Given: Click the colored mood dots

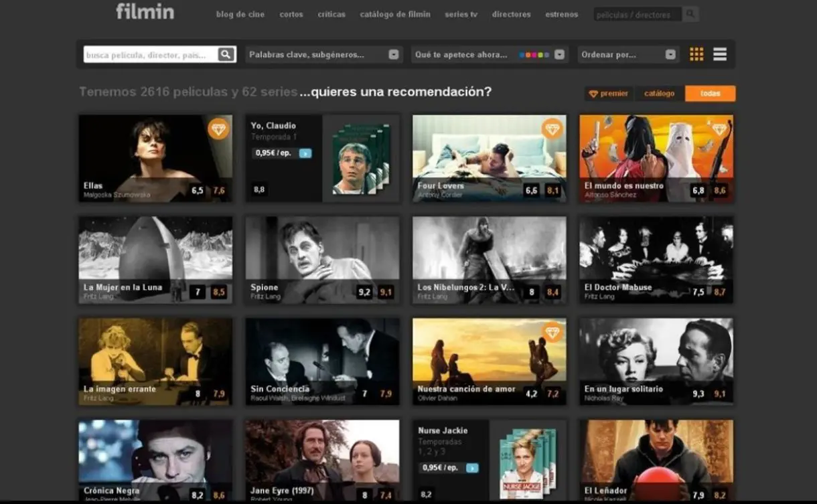Looking at the screenshot, I should (x=534, y=55).
